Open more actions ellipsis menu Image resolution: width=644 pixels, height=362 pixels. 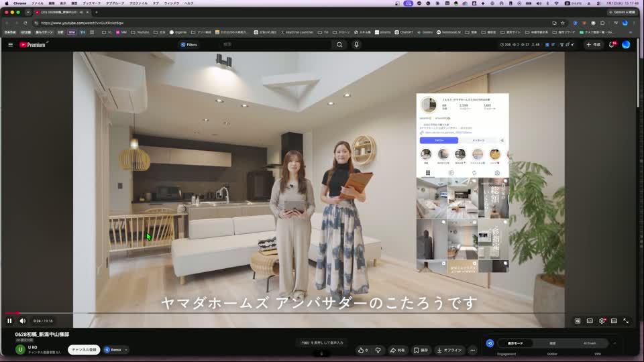(473, 350)
